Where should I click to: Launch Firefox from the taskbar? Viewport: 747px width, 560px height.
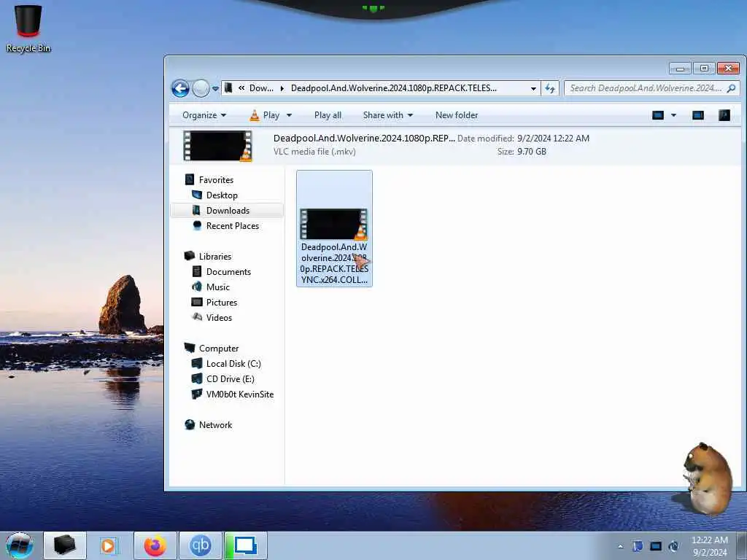[155, 545]
